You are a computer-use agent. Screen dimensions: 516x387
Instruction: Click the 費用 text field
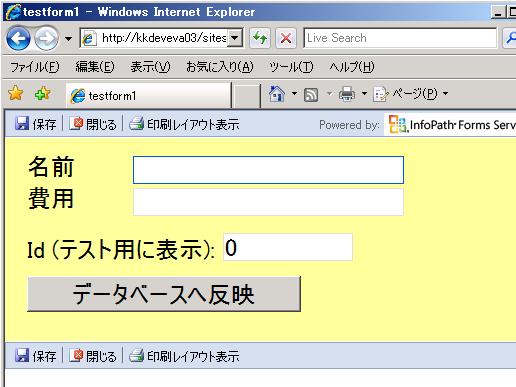268,202
